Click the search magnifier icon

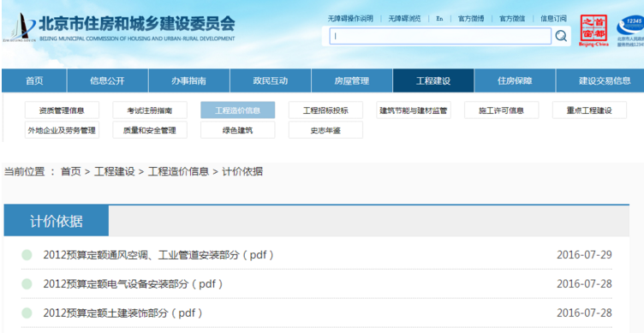561,36
